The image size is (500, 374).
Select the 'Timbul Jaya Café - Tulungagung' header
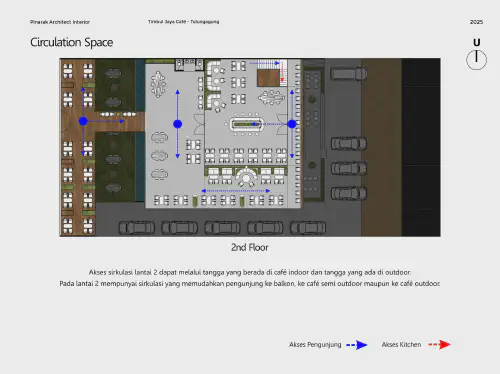(x=184, y=22)
